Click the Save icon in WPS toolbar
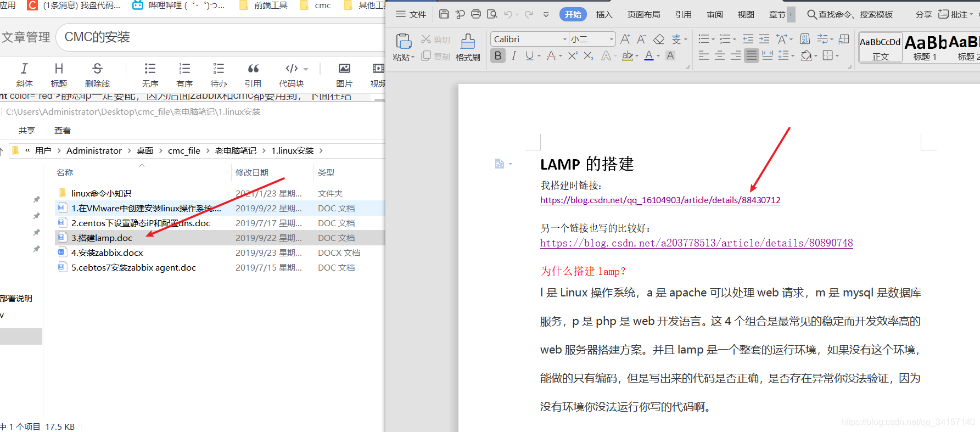Image resolution: width=980 pixels, height=432 pixels. [x=444, y=14]
